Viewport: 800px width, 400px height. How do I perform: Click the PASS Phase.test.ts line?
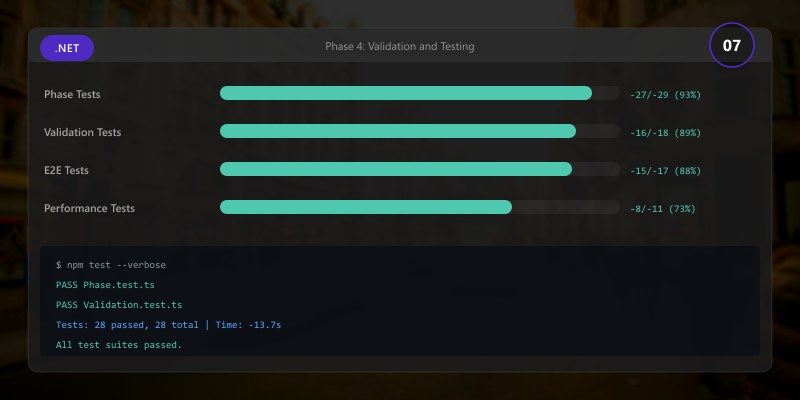point(105,285)
